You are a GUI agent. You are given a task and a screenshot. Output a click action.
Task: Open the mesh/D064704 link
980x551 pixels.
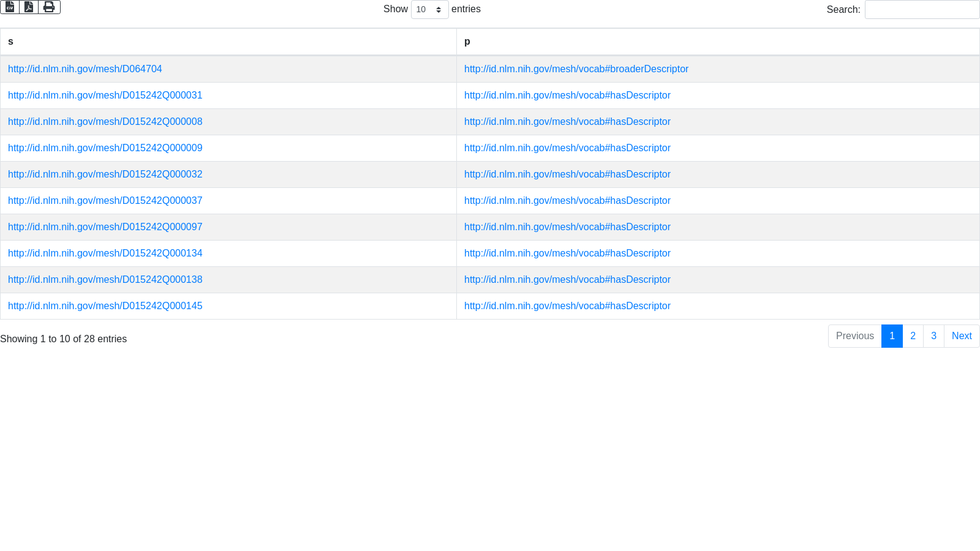[x=85, y=69]
